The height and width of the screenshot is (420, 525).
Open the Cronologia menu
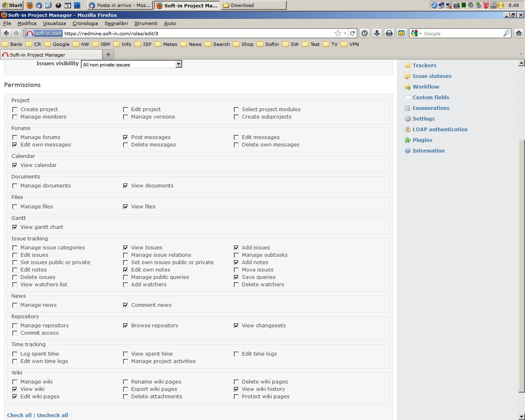click(x=85, y=23)
